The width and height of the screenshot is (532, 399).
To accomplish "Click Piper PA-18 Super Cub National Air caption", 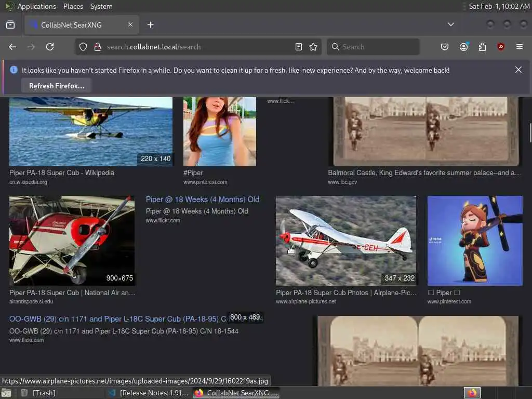I will point(72,292).
